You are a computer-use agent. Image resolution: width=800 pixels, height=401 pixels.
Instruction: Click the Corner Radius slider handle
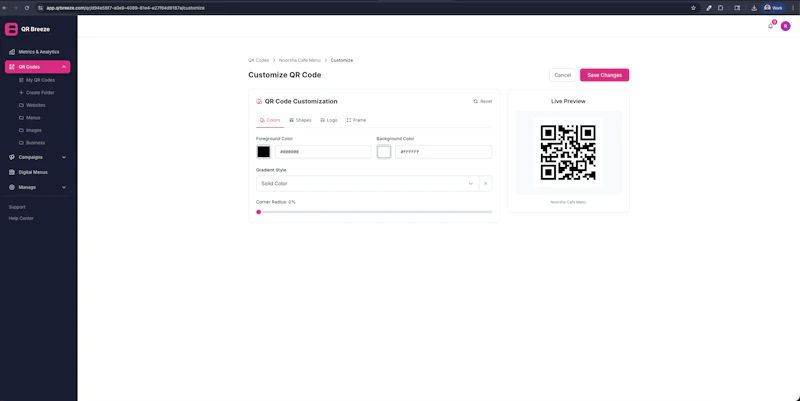[259, 212]
